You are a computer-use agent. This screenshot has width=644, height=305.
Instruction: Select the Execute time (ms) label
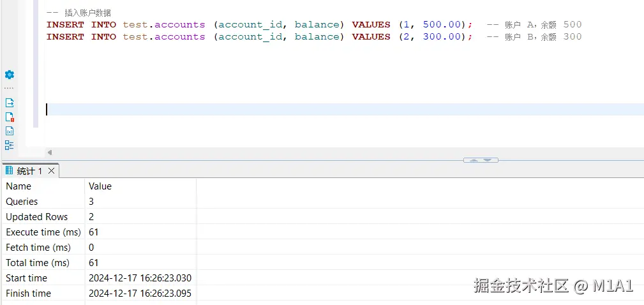point(43,232)
